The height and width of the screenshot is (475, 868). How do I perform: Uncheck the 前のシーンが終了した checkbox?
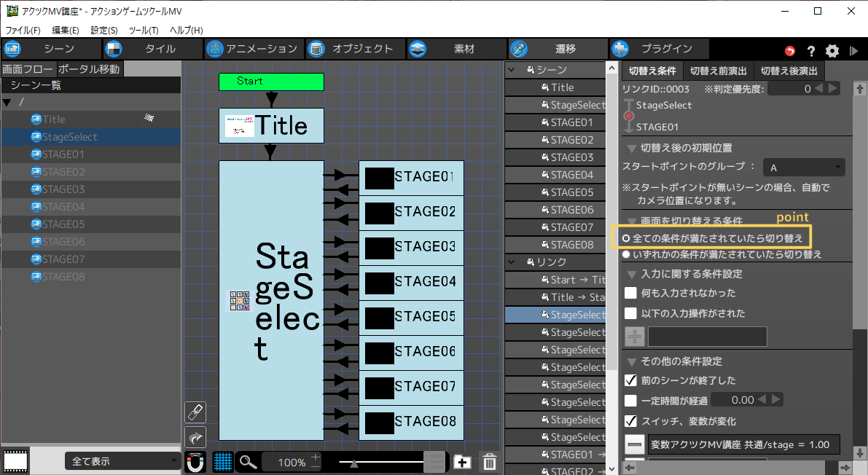click(x=631, y=380)
